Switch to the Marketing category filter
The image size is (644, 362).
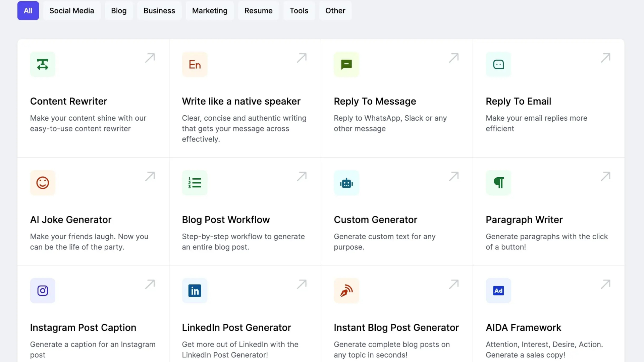[210, 11]
